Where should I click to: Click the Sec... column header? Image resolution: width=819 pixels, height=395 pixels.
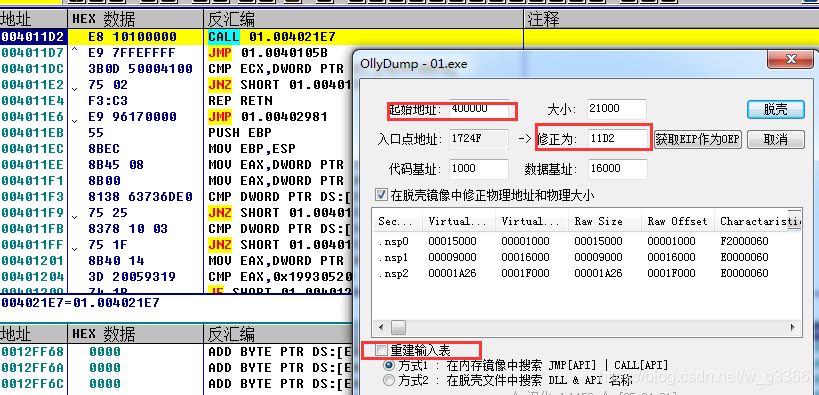point(397,221)
